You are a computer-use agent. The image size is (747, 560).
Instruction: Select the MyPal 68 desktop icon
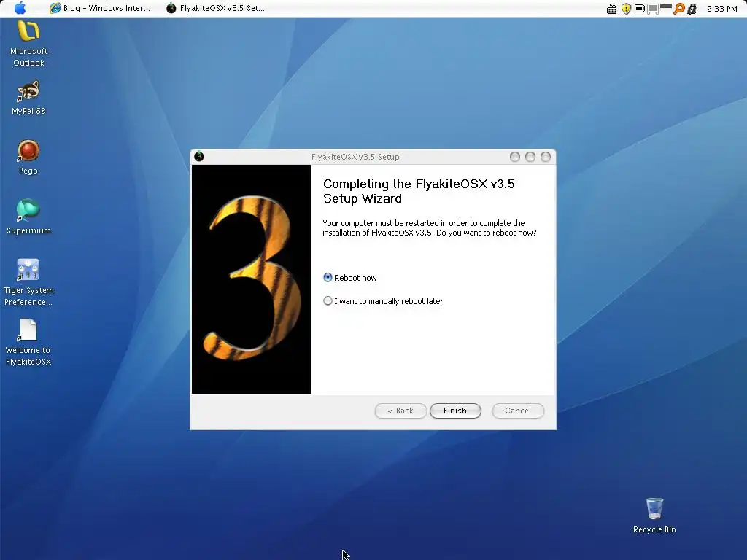click(x=28, y=98)
